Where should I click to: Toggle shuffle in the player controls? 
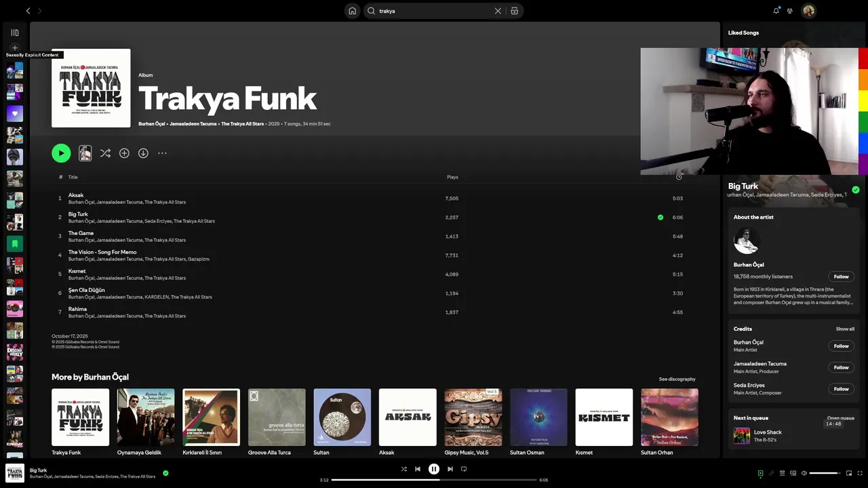point(403,469)
